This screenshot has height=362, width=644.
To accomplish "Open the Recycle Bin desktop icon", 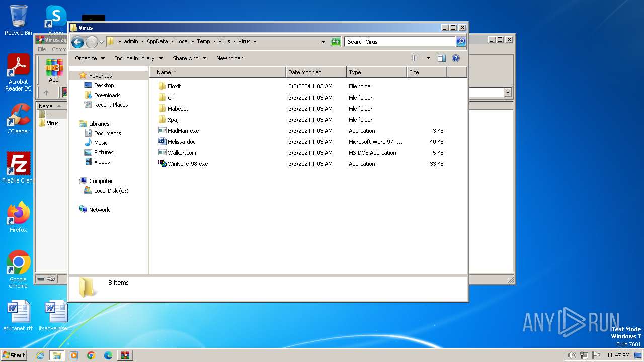I will pyautogui.click(x=18, y=20).
